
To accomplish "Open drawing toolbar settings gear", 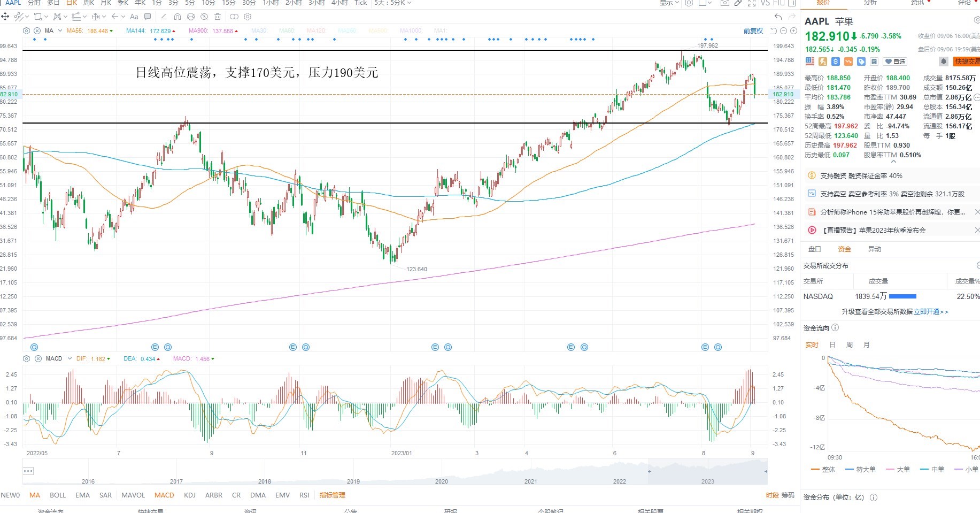I will tap(248, 17).
